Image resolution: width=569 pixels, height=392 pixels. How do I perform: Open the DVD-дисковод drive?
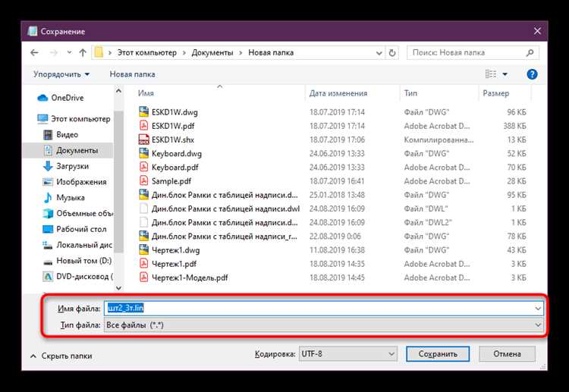tap(77, 276)
